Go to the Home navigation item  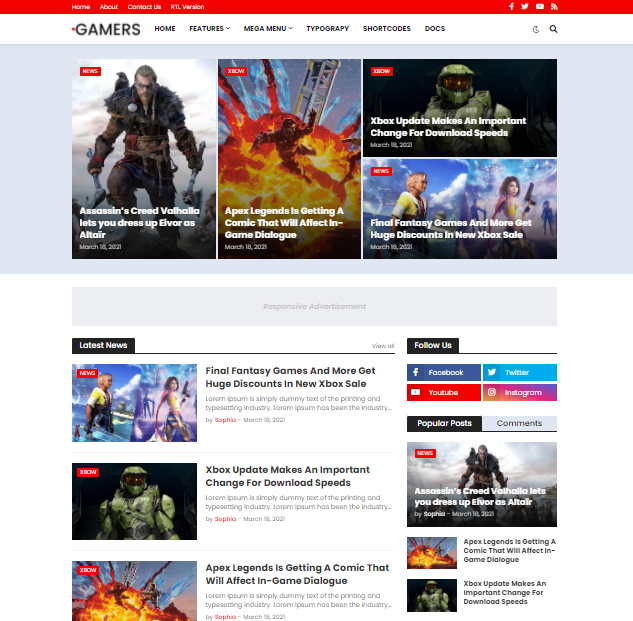165,29
